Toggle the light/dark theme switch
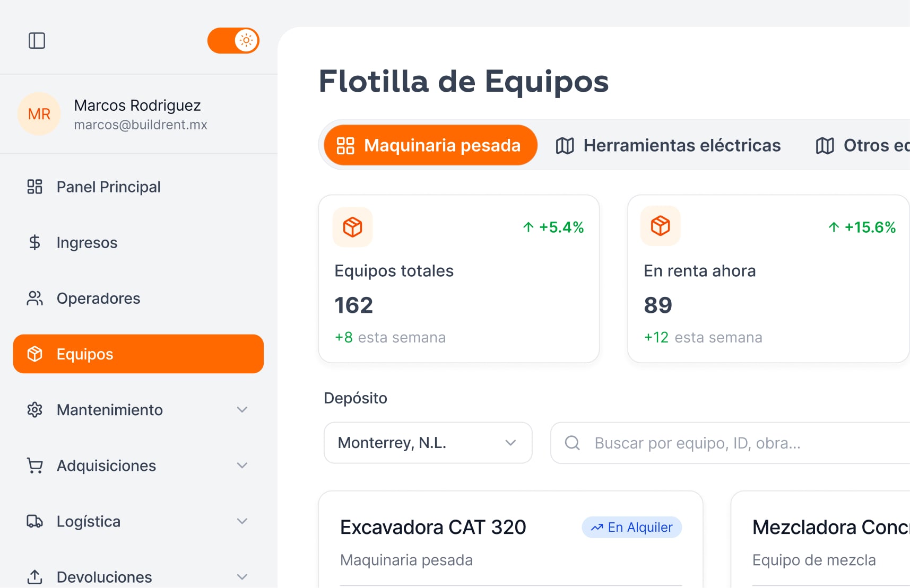The height and width of the screenshot is (588, 910). pyautogui.click(x=233, y=41)
